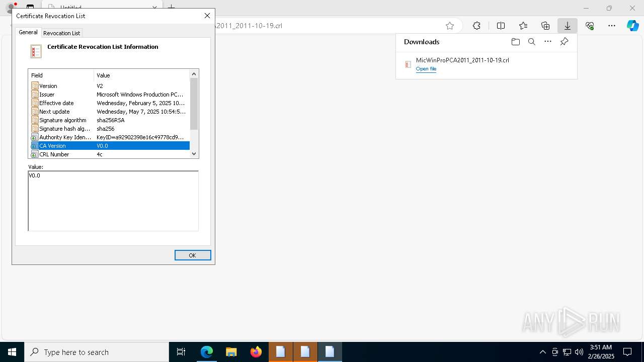Select the Effective date row
This screenshot has height=362, width=644.
coord(109,103)
